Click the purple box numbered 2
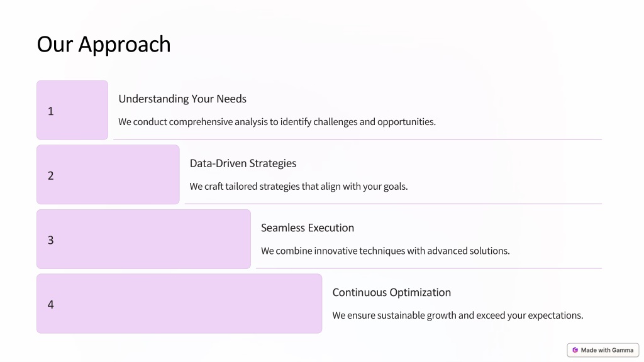Screen dimensions: 644x362 click(108, 175)
